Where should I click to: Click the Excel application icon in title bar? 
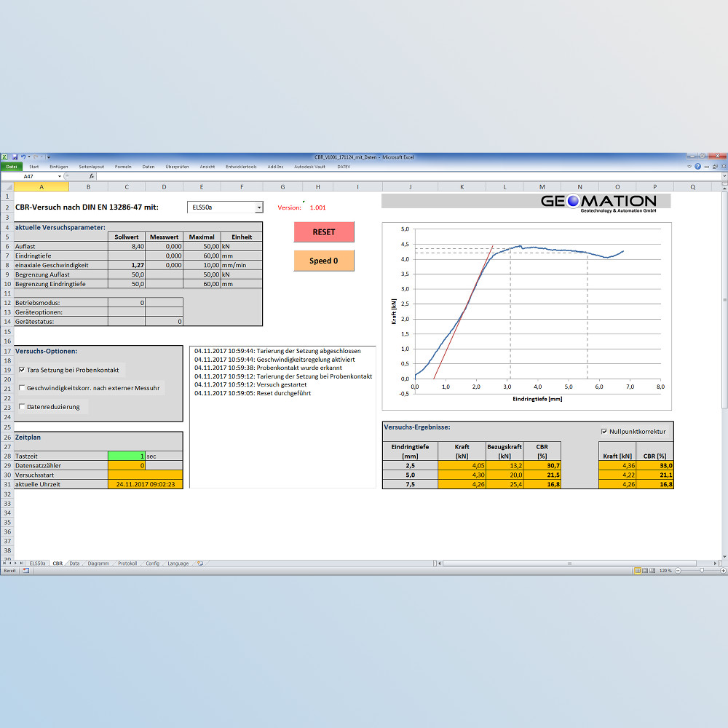tap(4, 157)
